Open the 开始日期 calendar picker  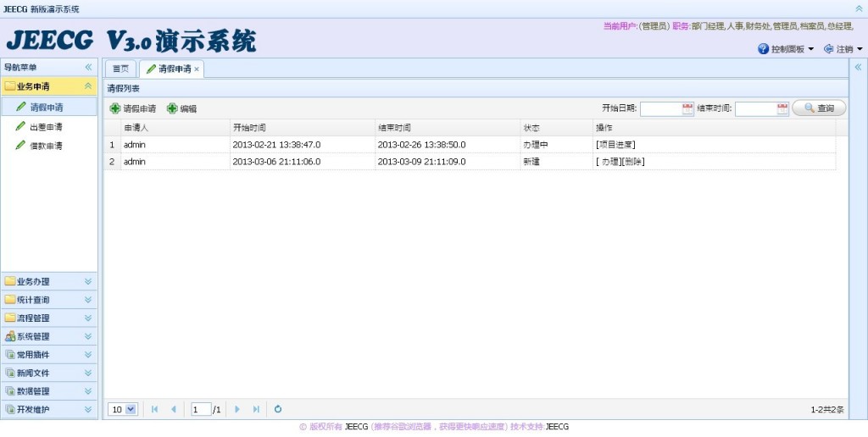click(687, 108)
